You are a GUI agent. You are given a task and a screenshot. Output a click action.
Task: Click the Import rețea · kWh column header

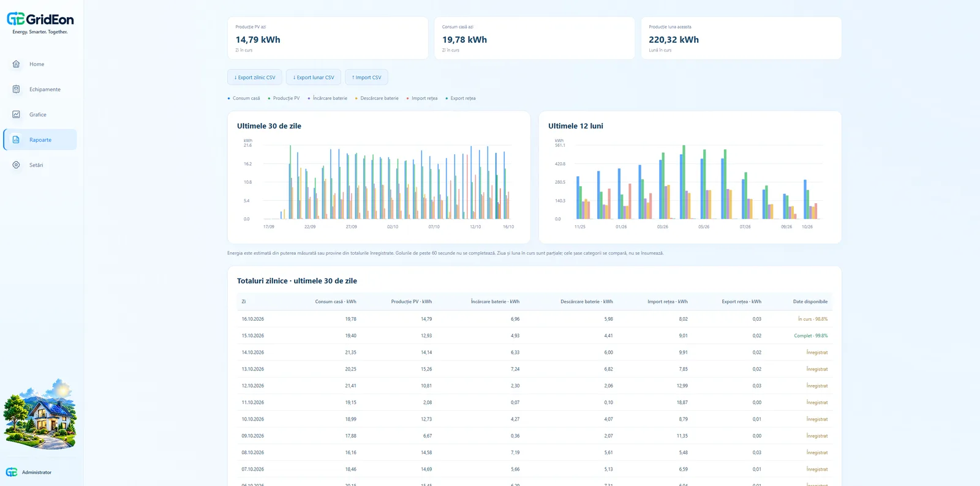click(x=668, y=302)
